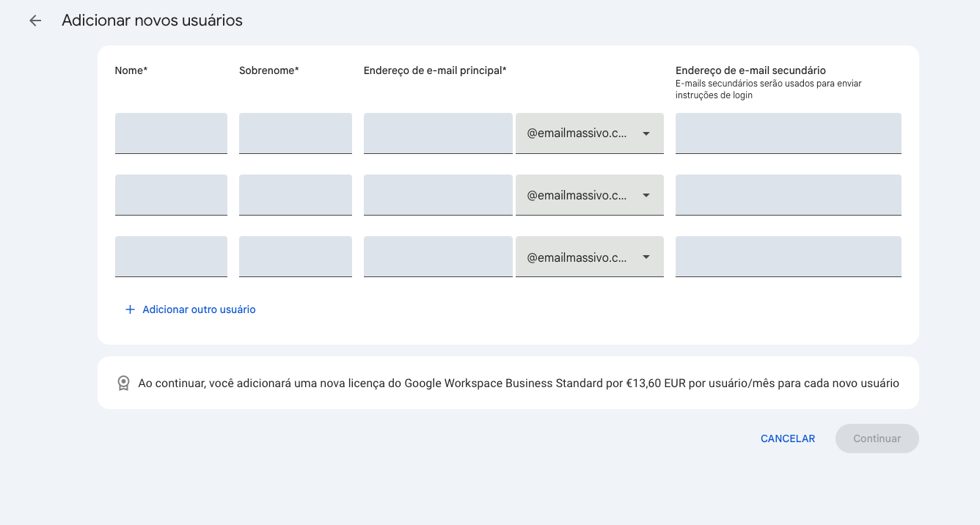
Task: Select the second row primary email field
Action: [438, 195]
